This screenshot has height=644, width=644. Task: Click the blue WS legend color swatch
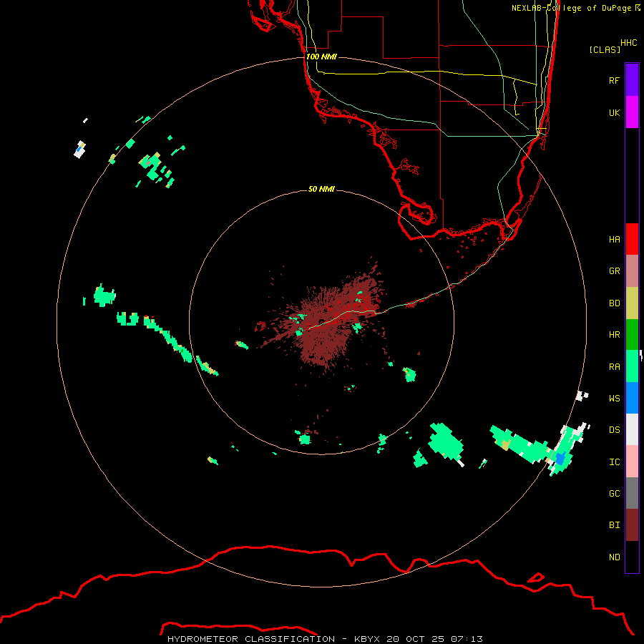(632, 398)
